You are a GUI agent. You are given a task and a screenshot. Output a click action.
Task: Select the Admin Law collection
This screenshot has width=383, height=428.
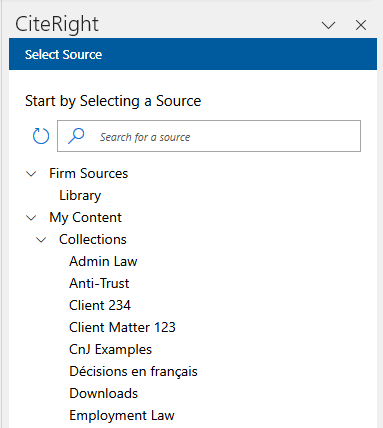tap(103, 261)
